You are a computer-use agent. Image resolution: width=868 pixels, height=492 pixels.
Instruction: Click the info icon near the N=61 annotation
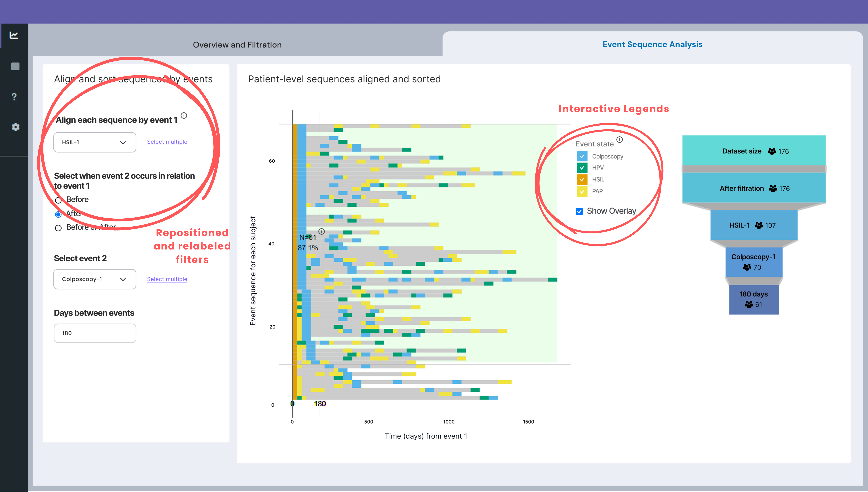(x=322, y=232)
